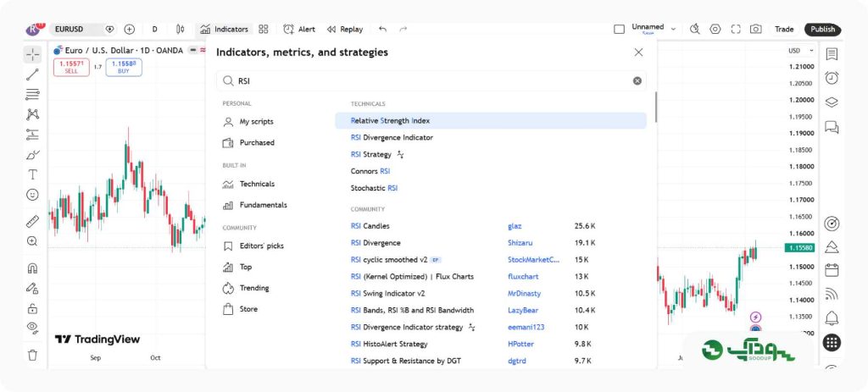
Task: Select the patterns drawing tool
Action: coord(33,114)
